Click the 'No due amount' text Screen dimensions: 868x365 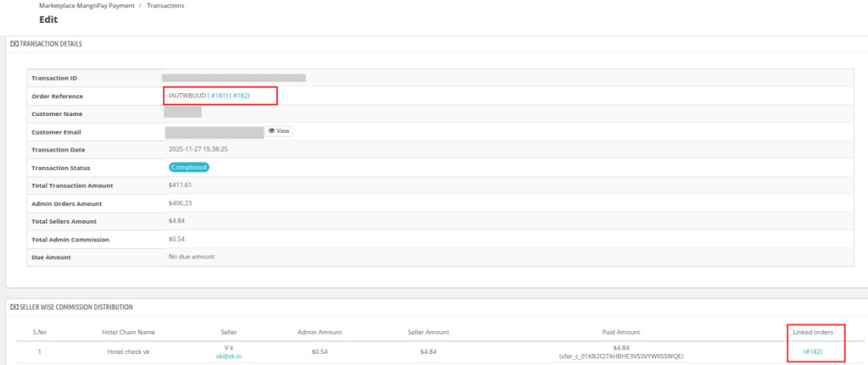[192, 257]
